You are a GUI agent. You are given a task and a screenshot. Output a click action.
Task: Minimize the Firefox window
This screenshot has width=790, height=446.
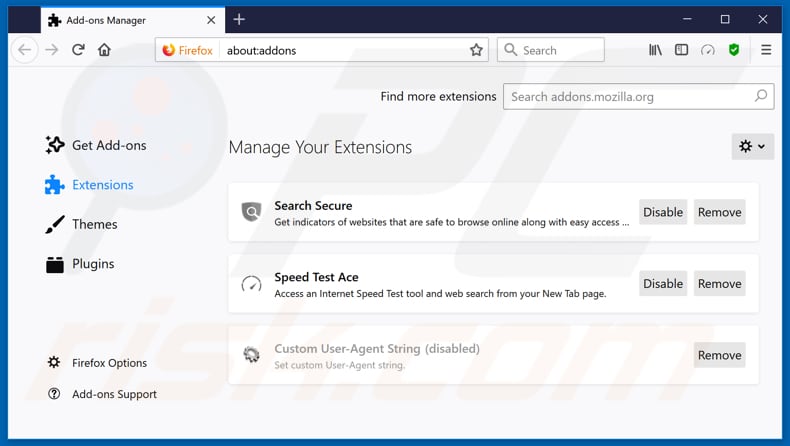pyautogui.click(x=687, y=20)
